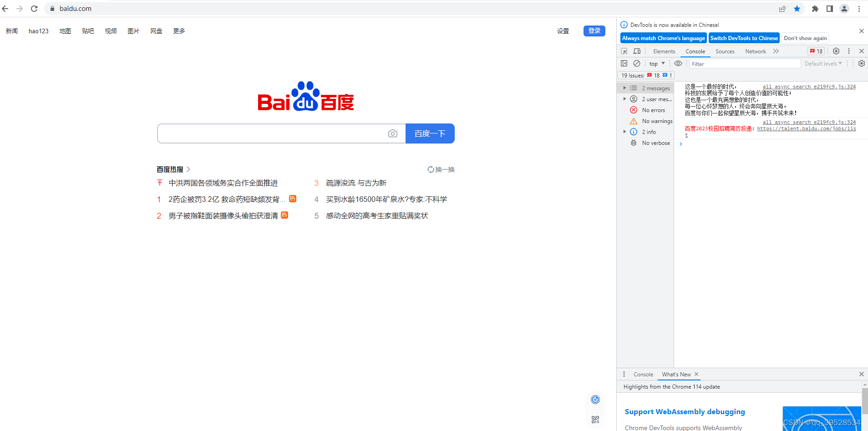This screenshot has height=431, width=868.
Task: Open DevTools settings gear in the tab bar
Action: point(836,51)
